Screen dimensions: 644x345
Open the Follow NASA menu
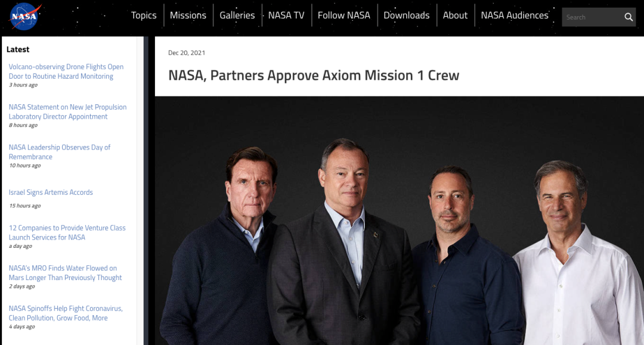[344, 15]
